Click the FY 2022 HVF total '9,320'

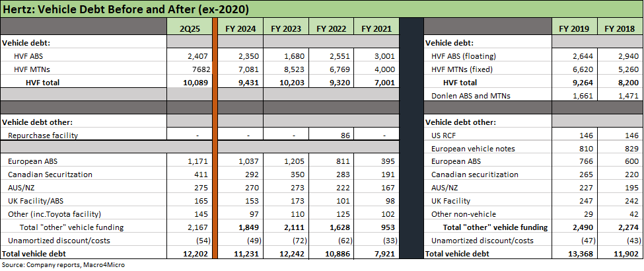tap(340, 82)
